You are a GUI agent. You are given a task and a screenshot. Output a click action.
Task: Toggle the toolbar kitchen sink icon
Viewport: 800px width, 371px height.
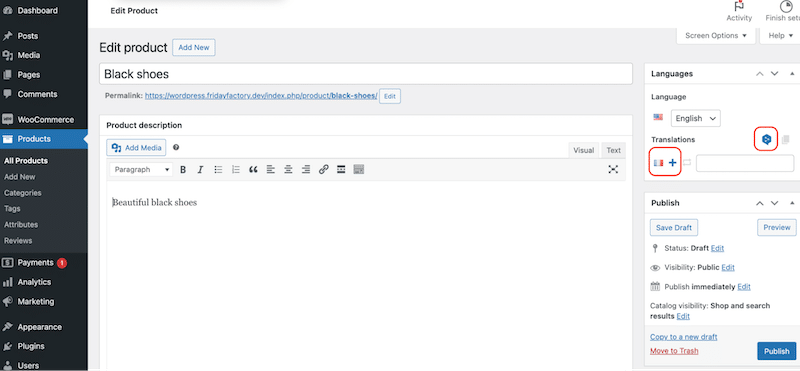[359, 170]
